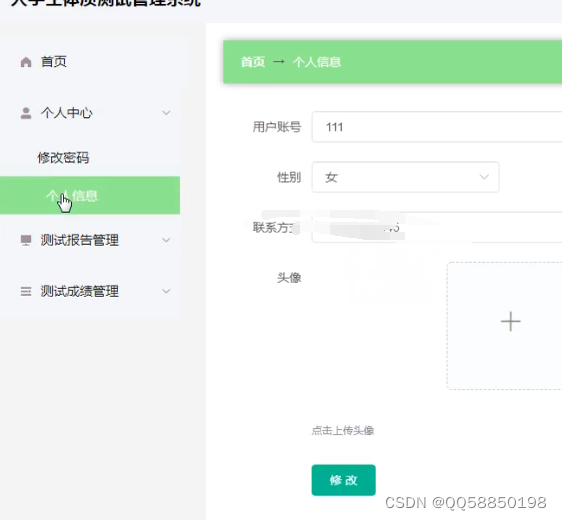
Task: Click the green 修改 button
Action: coord(343,480)
